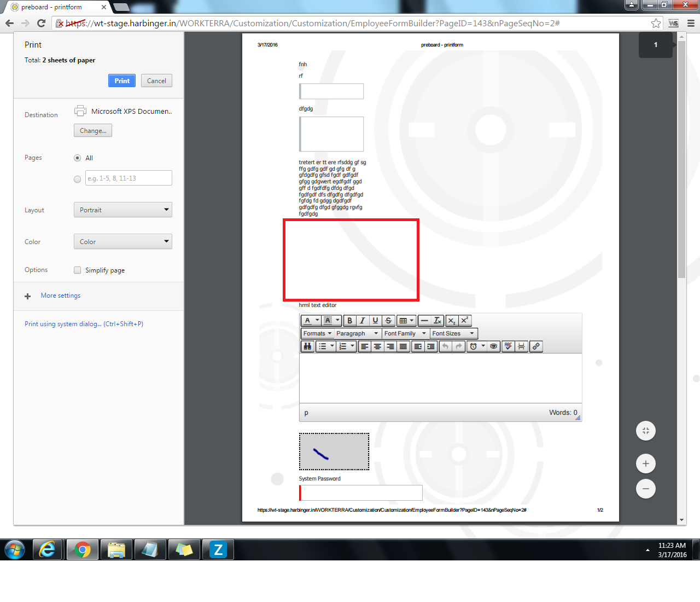The height and width of the screenshot is (602, 700).
Task: Click the zoom out minus button
Action: click(646, 489)
